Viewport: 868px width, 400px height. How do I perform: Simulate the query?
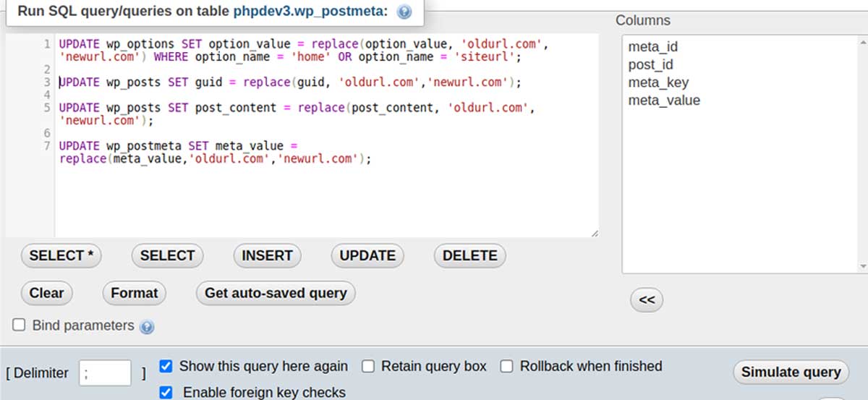click(791, 372)
